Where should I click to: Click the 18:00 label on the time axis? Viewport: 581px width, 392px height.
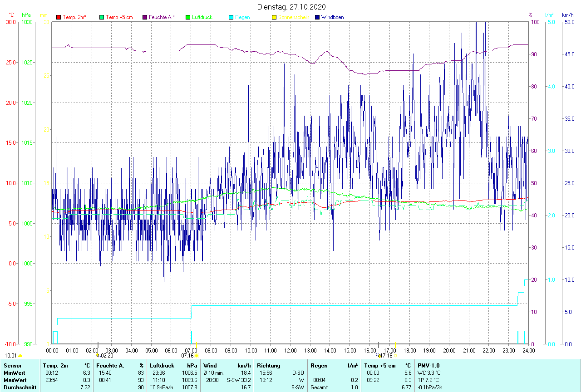click(x=409, y=351)
